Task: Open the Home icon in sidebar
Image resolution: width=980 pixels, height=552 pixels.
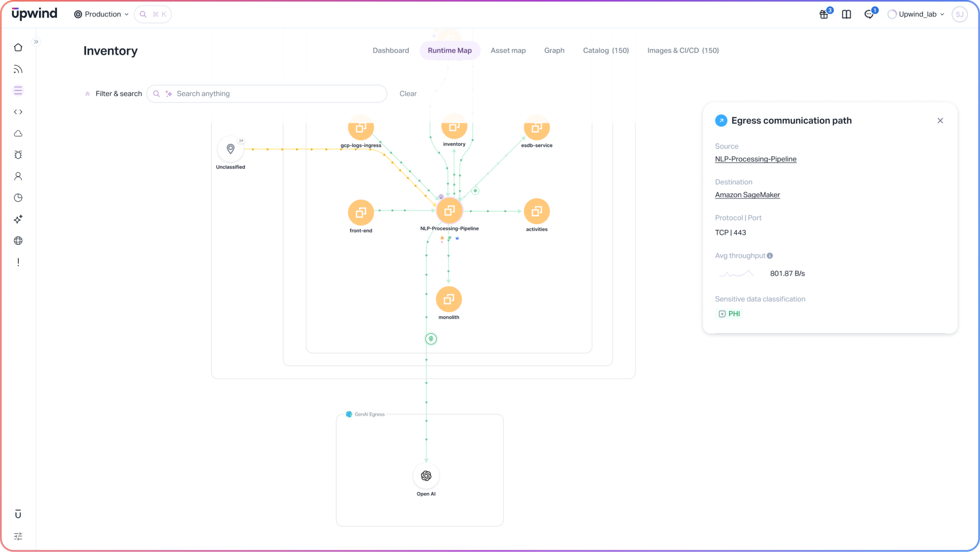Action: tap(18, 48)
